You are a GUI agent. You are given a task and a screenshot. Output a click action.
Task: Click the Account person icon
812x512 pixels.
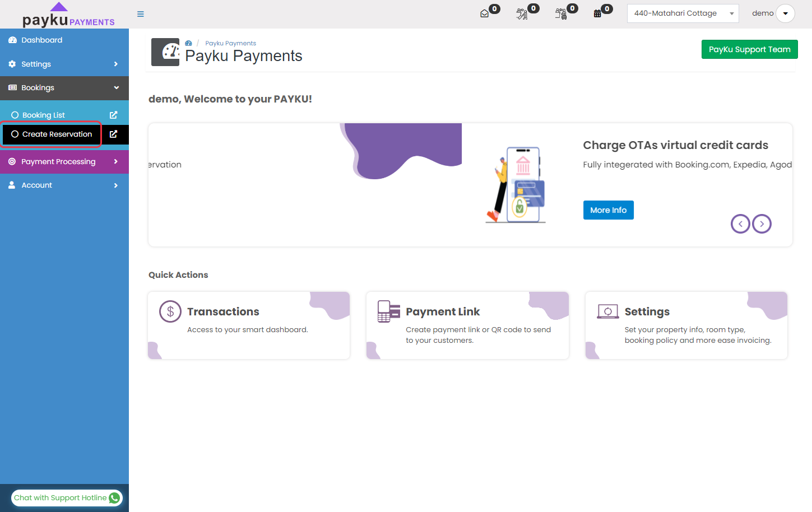click(12, 185)
